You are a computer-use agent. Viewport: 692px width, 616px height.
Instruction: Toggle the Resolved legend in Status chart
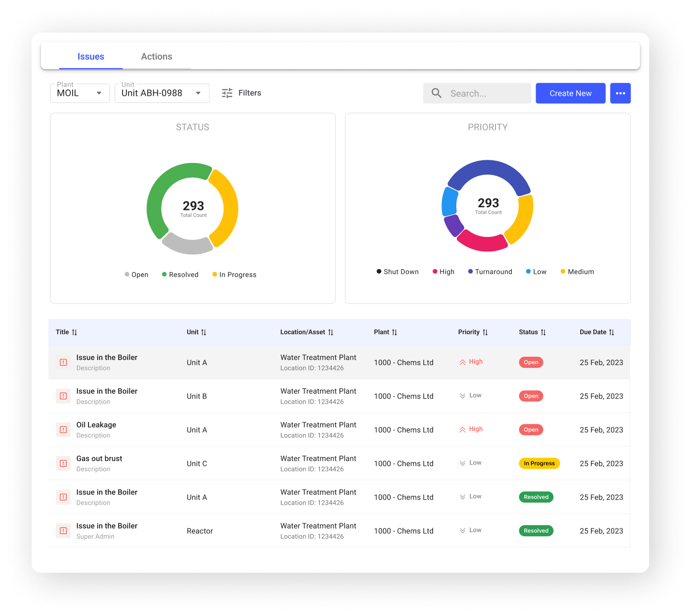pyautogui.click(x=180, y=275)
